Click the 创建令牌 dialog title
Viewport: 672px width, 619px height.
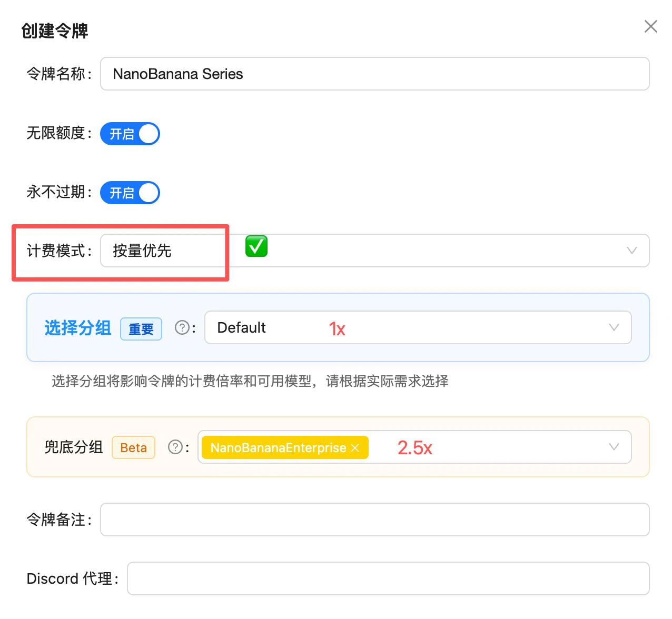(x=54, y=31)
